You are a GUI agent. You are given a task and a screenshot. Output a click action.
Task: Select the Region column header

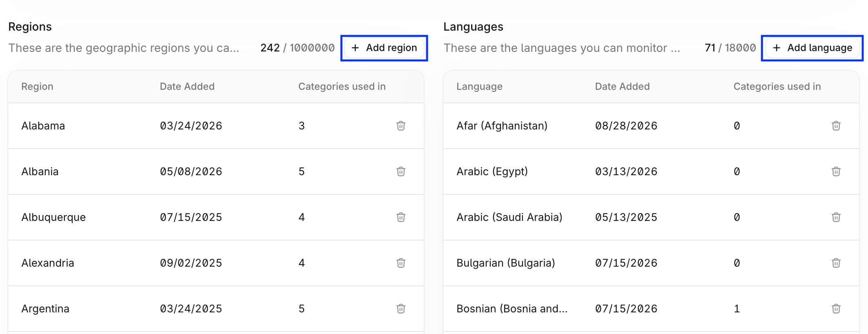[38, 87]
